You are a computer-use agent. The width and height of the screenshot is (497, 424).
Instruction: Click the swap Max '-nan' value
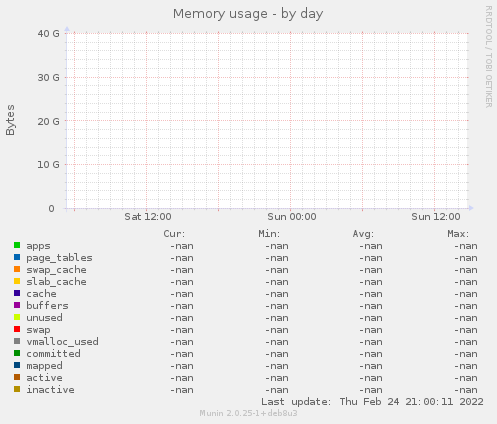pyautogui.click(x=466, y=330)
